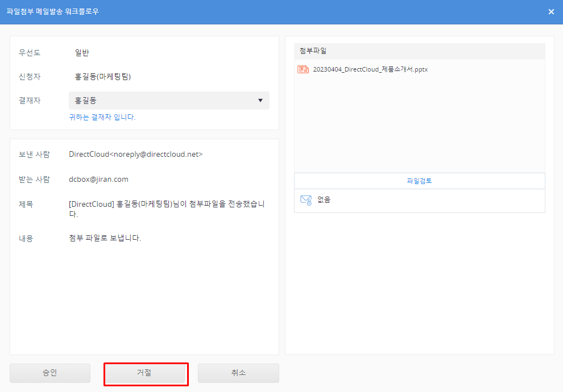Viewport: 563px width, 392px height.
Task: Click the body text 첨부 파일로 보냅니다
Action: coord(105,238)
